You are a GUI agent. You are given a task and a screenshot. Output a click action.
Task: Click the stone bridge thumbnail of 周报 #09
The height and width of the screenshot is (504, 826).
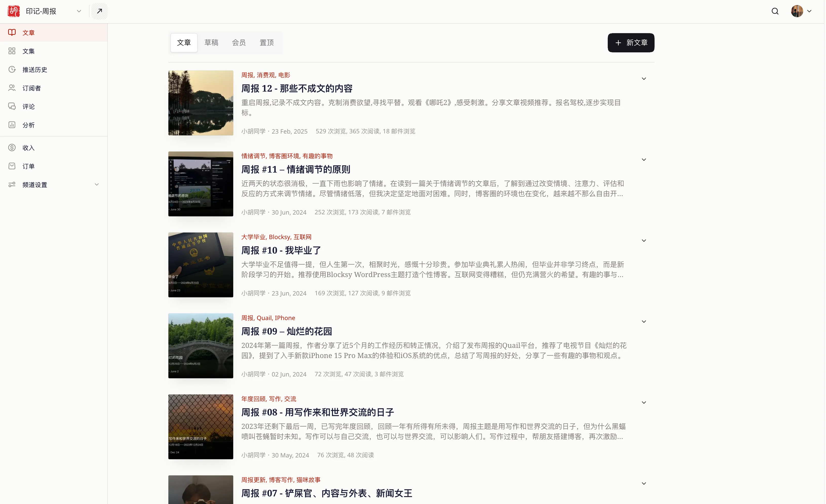pyautogui.click(x=201, y=346)
